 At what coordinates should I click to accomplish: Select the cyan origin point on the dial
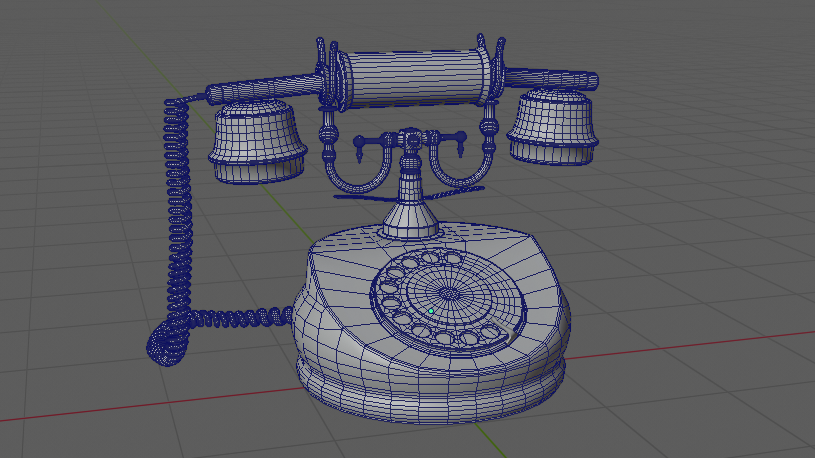coord(431,311)
